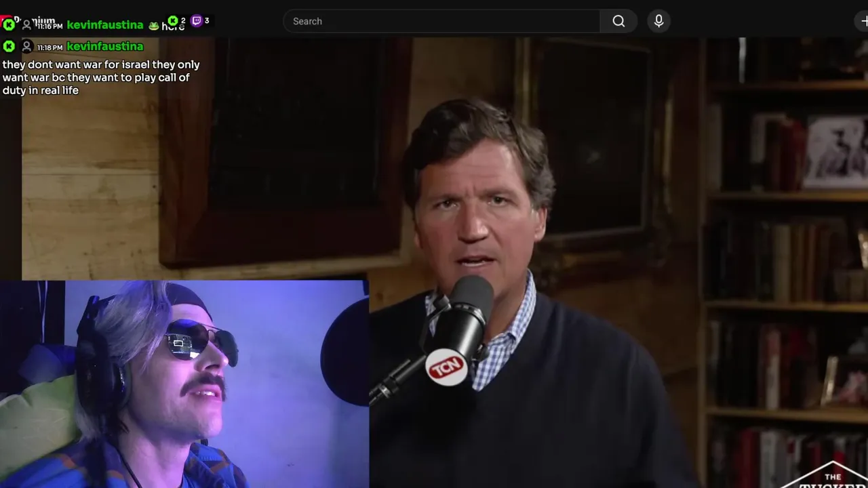868x488 pixels.
Task: Click the Kick badge beside the 11:18 PM message
Action: point(9,46)
